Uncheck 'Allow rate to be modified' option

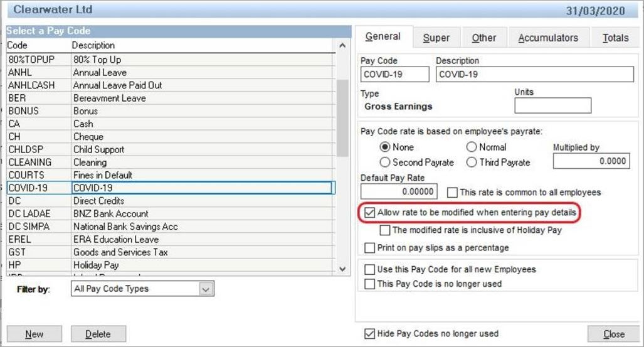(x=370, y=213)
